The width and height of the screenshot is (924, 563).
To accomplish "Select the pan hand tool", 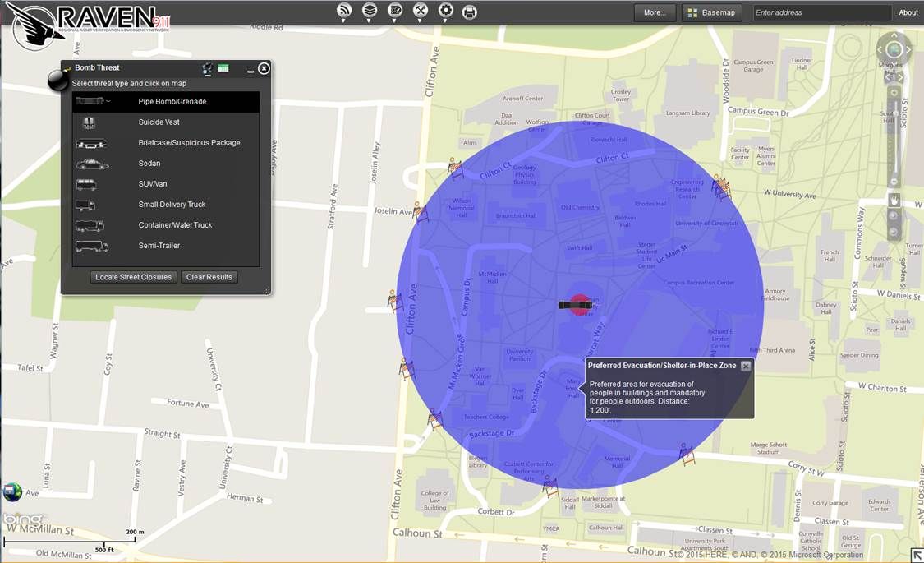I will (x=894, y=201).
